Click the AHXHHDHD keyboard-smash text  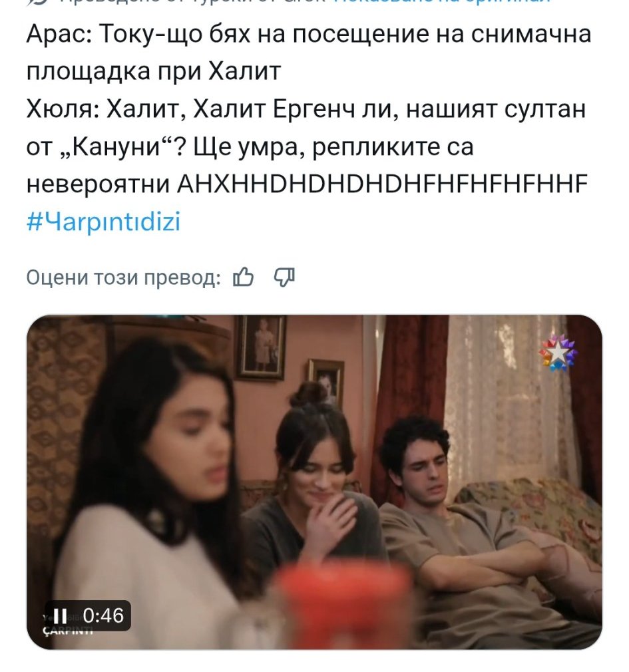(383, 184)
